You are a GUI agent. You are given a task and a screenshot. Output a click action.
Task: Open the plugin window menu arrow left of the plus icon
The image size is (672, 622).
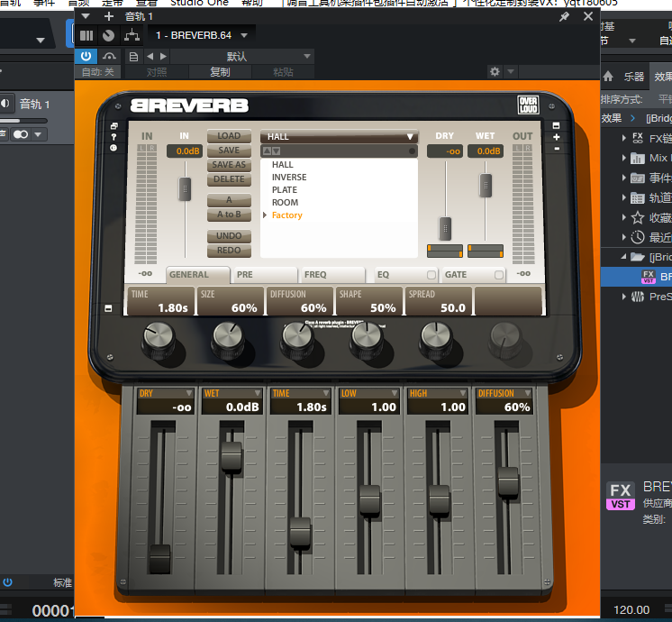coord(86,16)
